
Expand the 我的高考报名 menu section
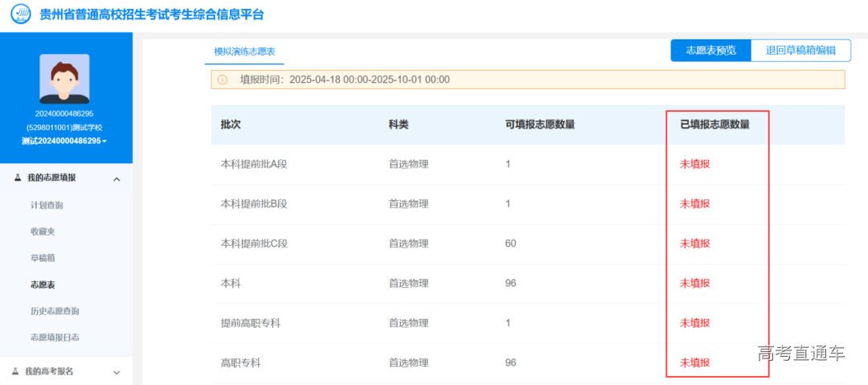click(x=117, y=371)
